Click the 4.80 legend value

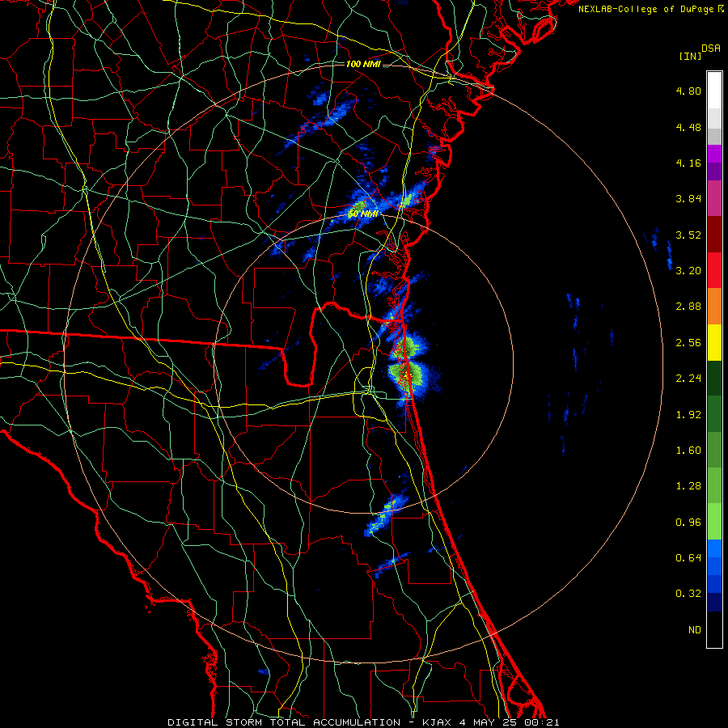688,91
